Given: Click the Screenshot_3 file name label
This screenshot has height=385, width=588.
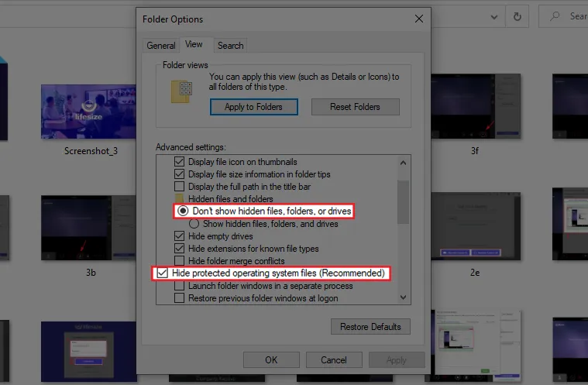Looking at the screenshot, I should click(x=91, y=151).
